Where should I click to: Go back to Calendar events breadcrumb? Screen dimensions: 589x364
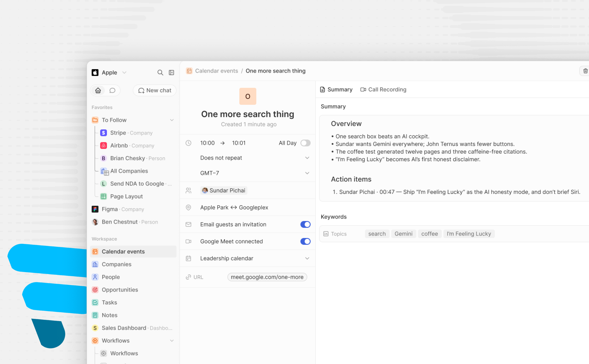pos(216,71)
